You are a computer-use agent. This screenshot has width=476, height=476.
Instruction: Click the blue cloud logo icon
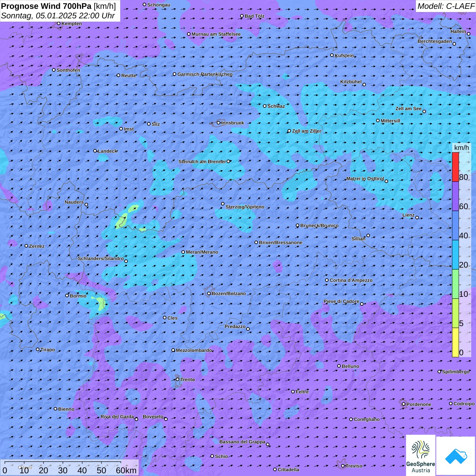pos(456,456)
